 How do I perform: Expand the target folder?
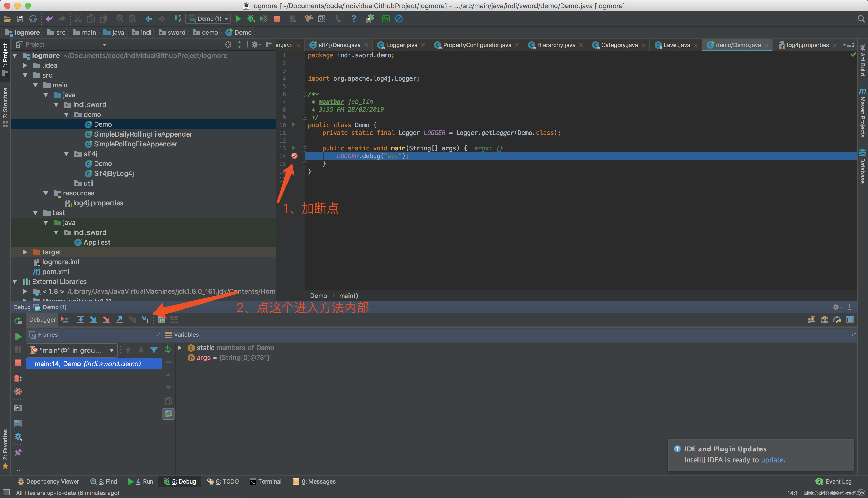[25, 252]
